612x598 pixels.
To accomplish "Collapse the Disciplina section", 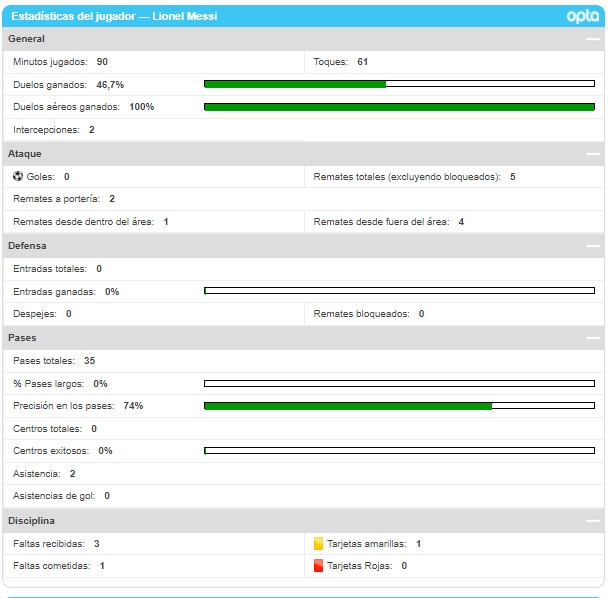I will pos(592,521).
